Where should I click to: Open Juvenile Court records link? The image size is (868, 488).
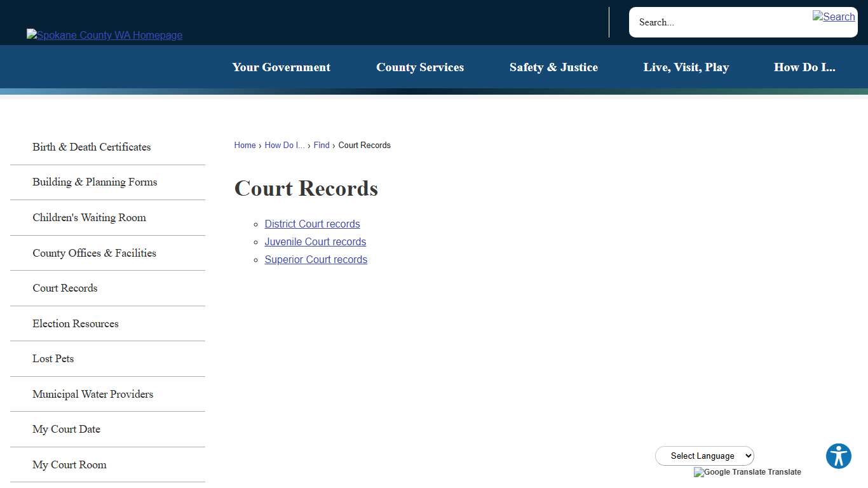click(x=315, y=241)
